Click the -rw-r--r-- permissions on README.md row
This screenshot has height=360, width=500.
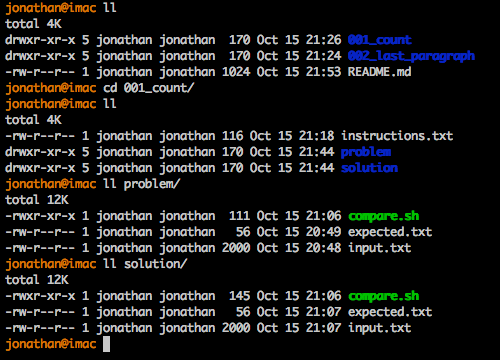(40, 72)
